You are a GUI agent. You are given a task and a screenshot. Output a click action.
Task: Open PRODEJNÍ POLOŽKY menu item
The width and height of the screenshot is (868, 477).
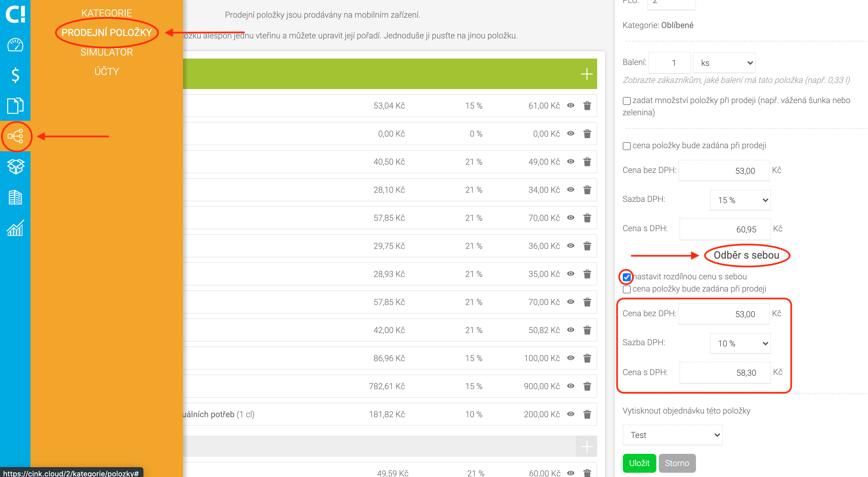[x=106, y=32]
